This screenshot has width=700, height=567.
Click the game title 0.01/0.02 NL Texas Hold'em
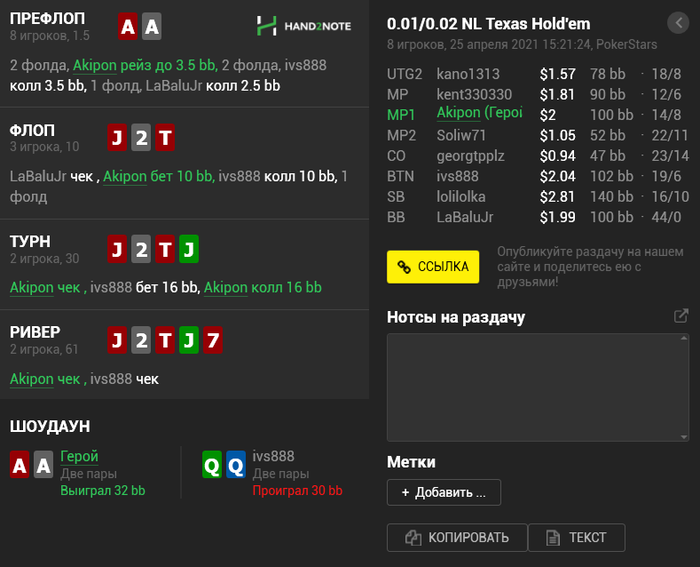pyautogui.click(x=488, y=24)
